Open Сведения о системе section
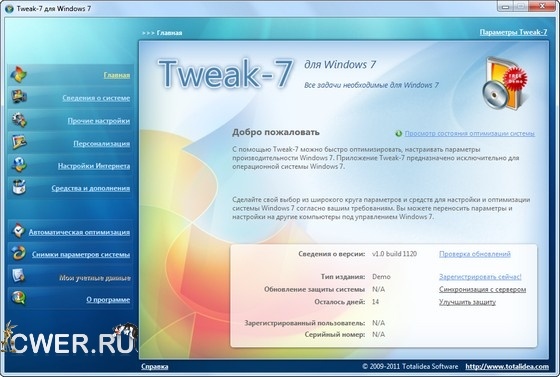 click(96, 98)
